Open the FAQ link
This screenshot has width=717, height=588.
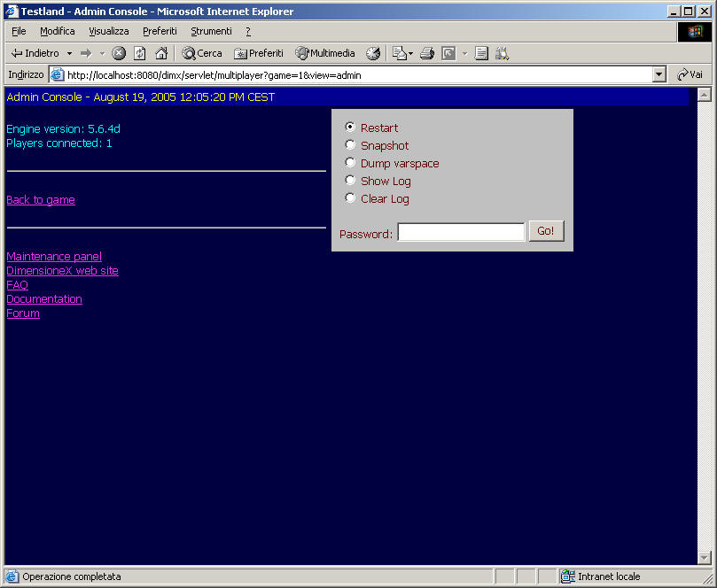(18, 284)
